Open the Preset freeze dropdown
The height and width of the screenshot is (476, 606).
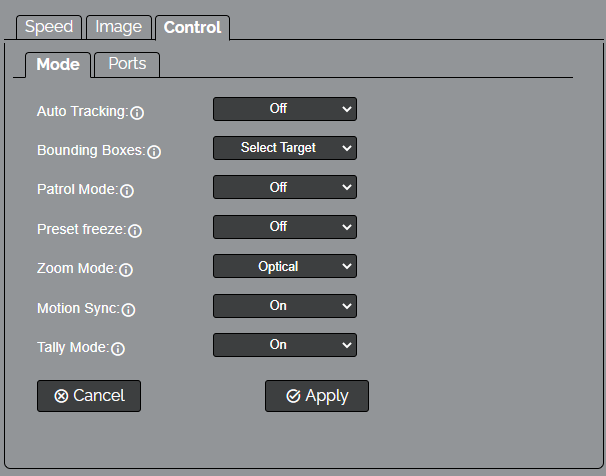pyautogui.click(x=285, y=227)
